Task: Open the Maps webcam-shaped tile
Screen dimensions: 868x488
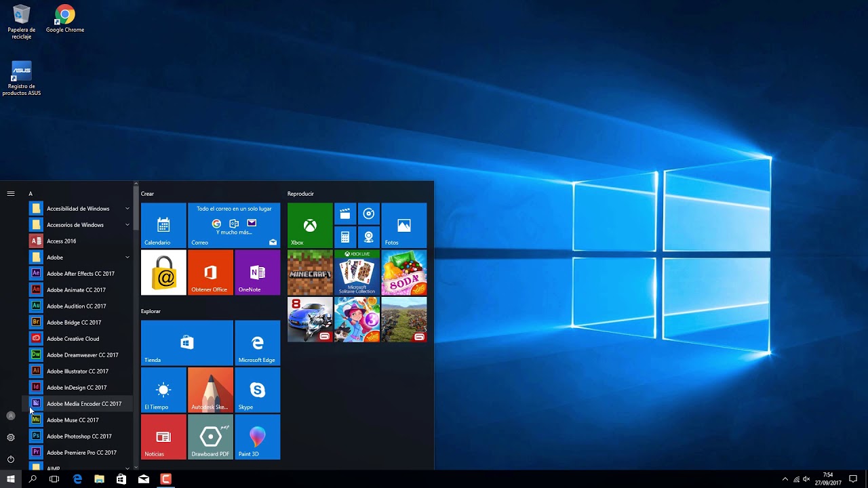Action: click(368, 237)
